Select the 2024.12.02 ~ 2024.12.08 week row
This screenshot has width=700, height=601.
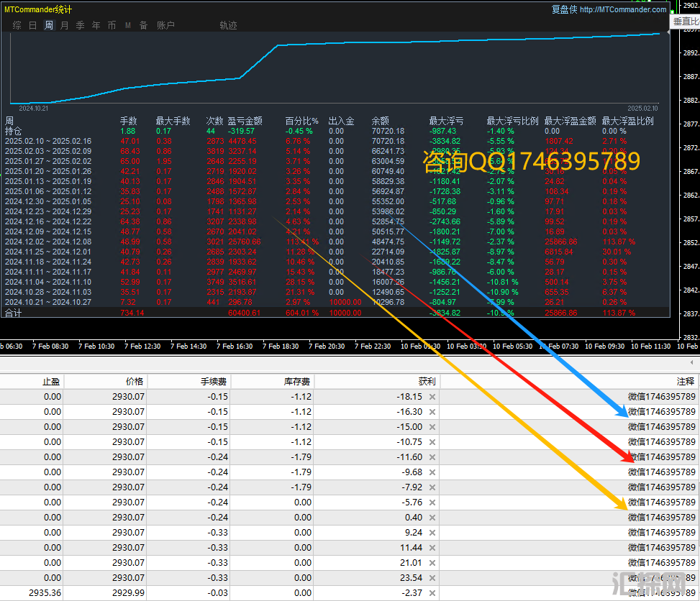coord(48,242)
